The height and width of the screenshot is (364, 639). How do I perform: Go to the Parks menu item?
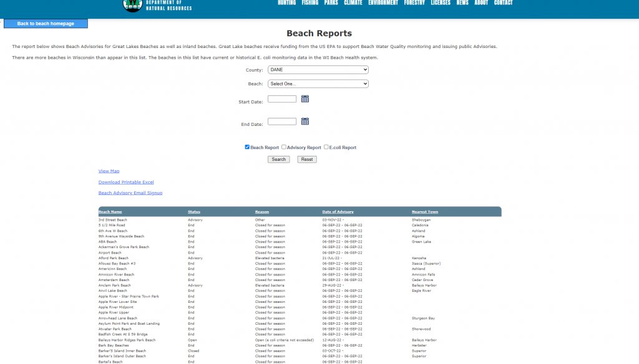331,3
